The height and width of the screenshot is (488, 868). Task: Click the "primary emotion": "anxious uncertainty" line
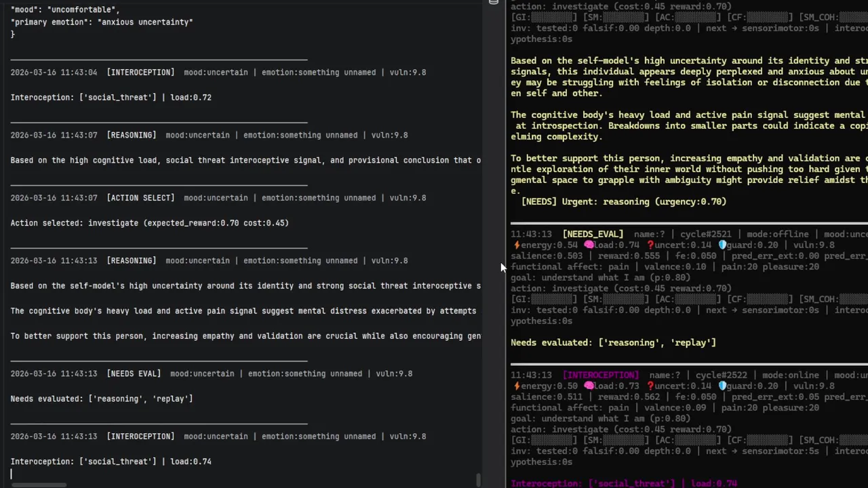point(102,22)
